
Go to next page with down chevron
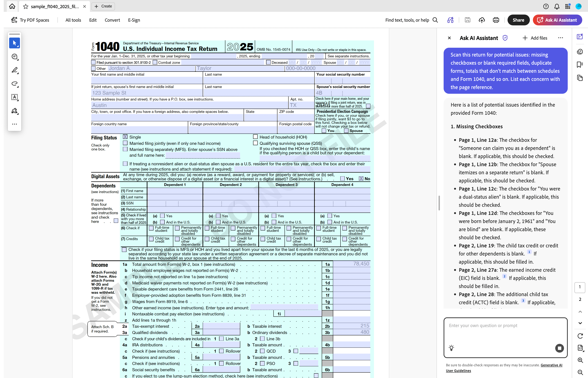[x=580, y=323]
